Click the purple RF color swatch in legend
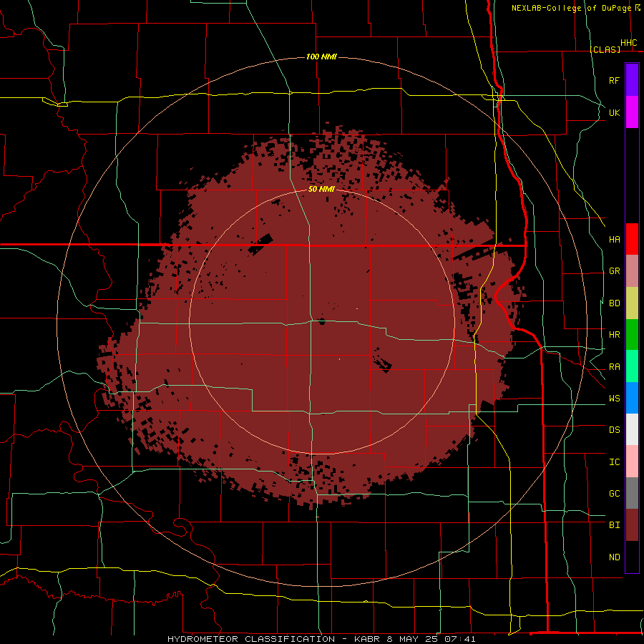 [x=632, y=80]
